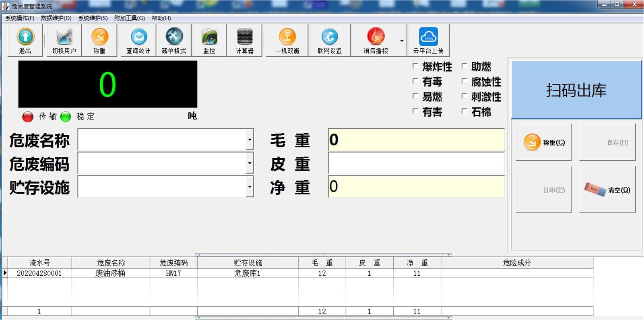Launch the 计算器 calculator icon
Screen dimensions: 644x320
245,40
